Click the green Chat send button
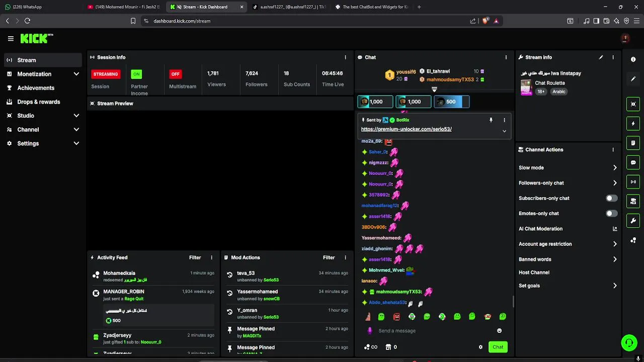 (498, 347)
